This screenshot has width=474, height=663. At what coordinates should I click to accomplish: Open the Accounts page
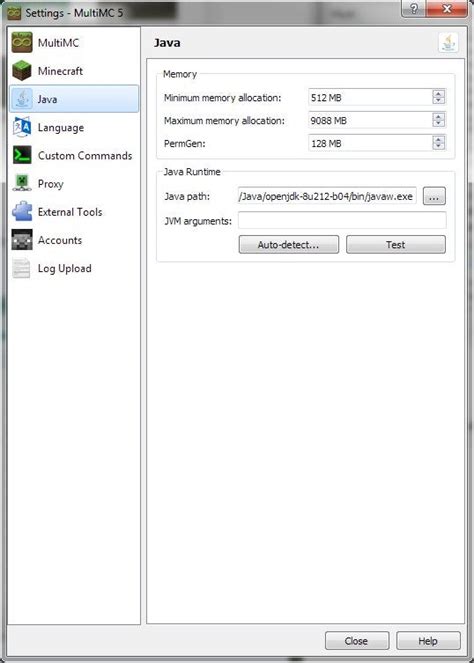(74, 240)
